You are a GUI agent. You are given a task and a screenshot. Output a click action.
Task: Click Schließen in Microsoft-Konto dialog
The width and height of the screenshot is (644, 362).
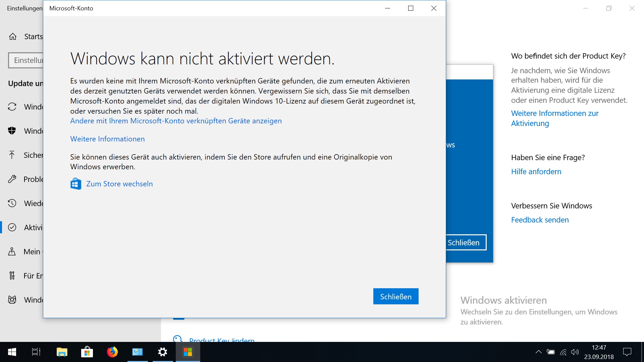click(396, 296)
